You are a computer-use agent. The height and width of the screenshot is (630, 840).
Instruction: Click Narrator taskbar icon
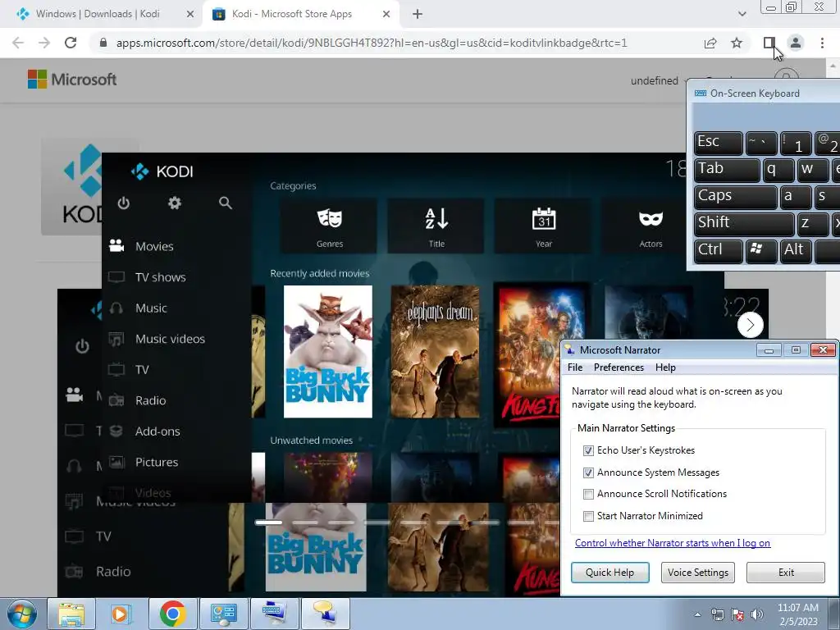coord(325,614)
